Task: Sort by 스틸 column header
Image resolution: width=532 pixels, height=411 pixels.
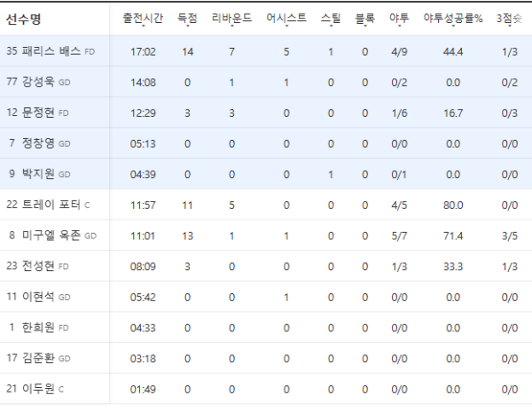Action: pos(331,18)
